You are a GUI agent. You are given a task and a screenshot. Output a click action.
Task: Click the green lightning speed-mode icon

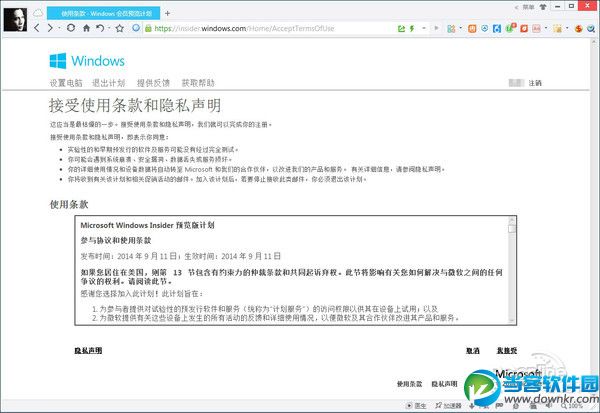[412, 28]
